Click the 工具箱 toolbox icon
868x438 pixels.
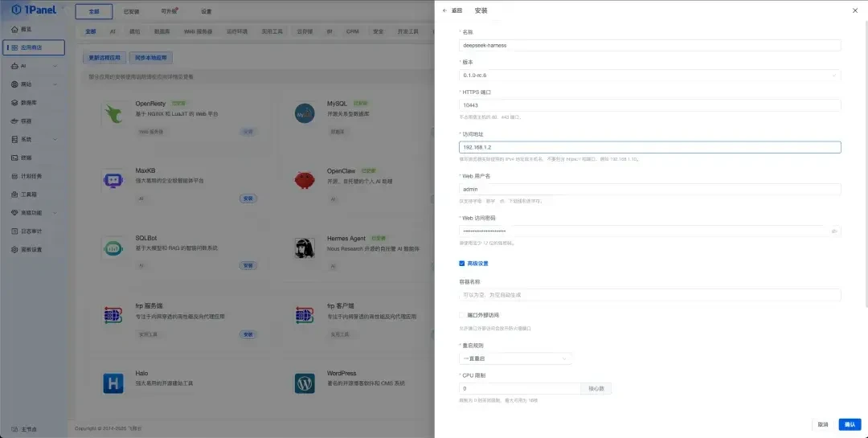point(14,194)
